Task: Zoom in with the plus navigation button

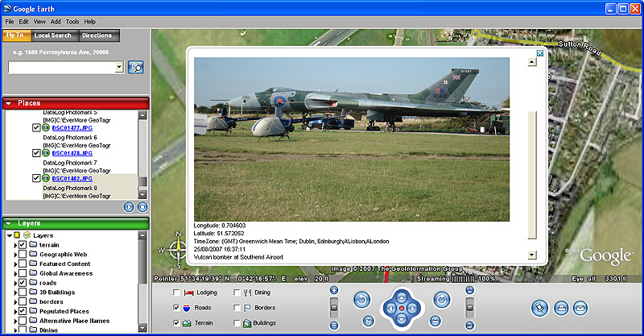Action: pos(334,290)
